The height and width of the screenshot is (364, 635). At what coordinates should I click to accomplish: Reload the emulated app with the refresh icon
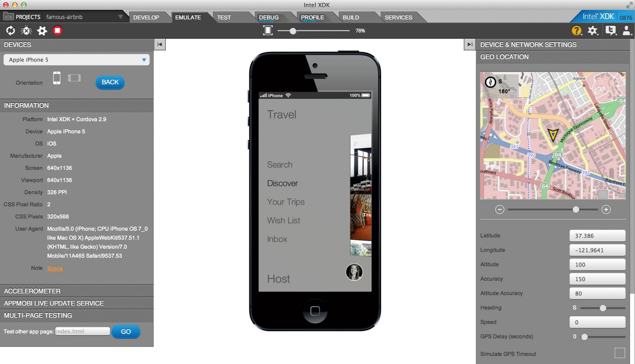11,30
